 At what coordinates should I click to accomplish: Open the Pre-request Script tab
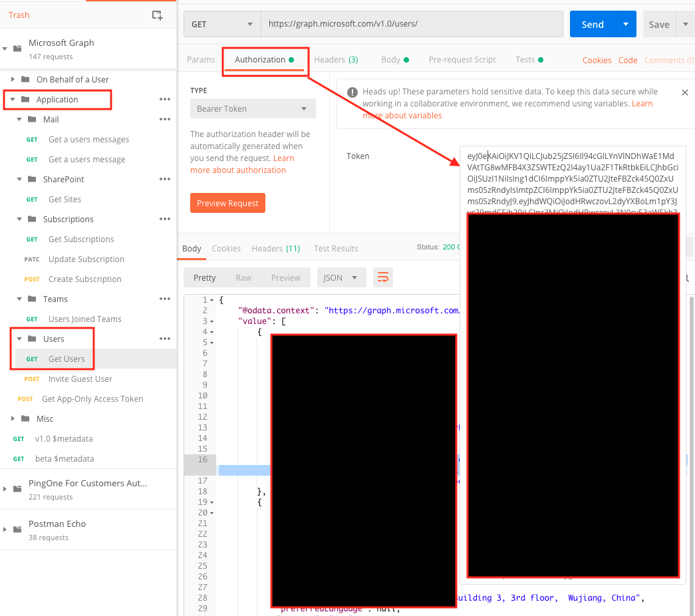point(462,59)
